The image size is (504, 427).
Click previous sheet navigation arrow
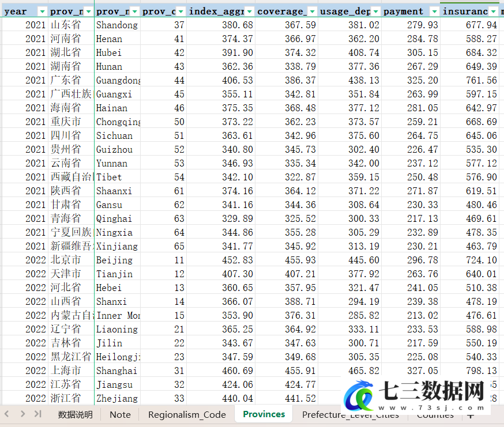click(x=7, y=414)
